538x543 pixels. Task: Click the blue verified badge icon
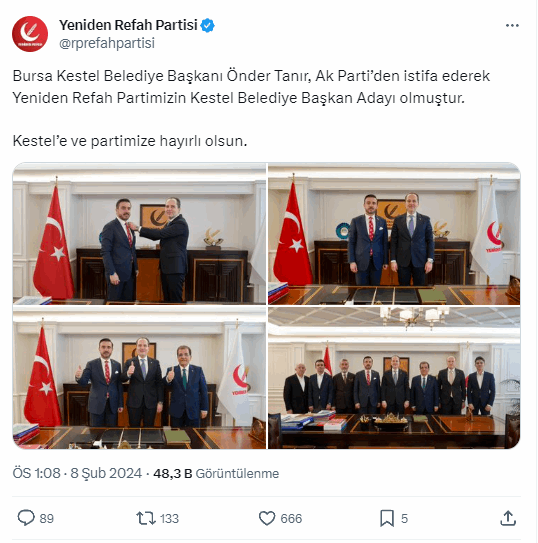pyautogui.click(x=208, y=25)
